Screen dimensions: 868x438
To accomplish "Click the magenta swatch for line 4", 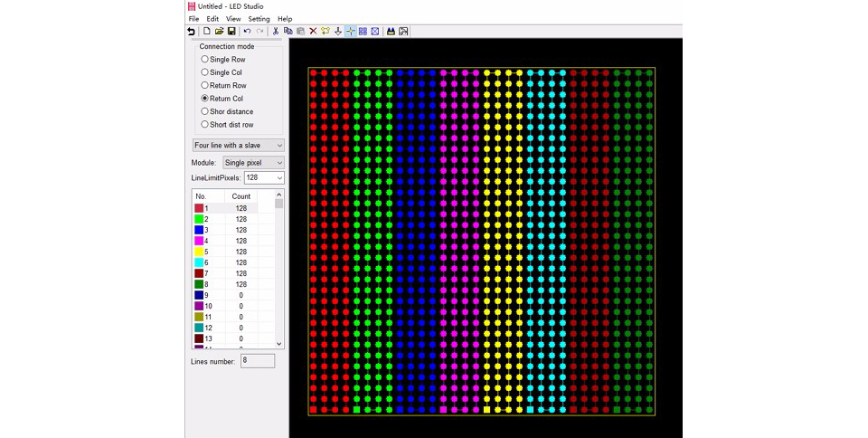I will 199,241.
